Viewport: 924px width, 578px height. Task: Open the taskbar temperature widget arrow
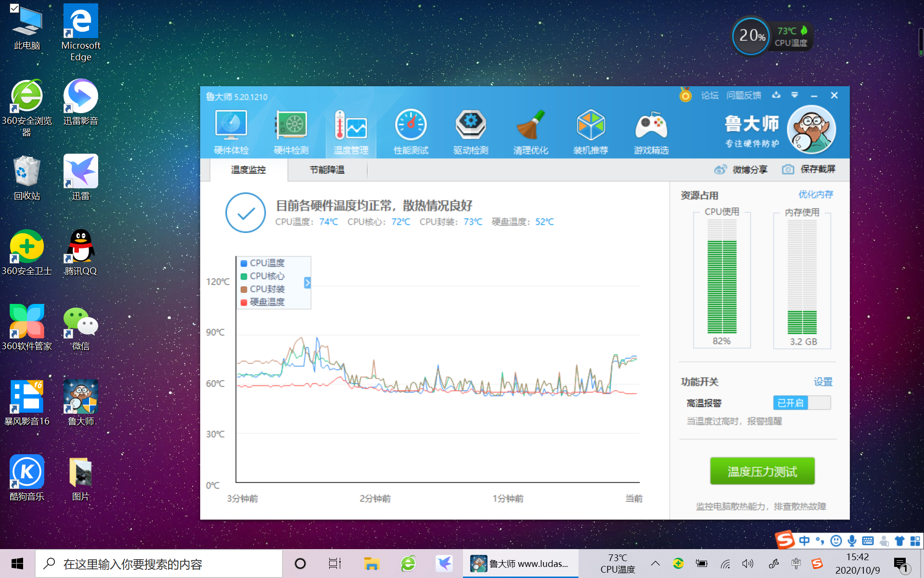[655, 563]
